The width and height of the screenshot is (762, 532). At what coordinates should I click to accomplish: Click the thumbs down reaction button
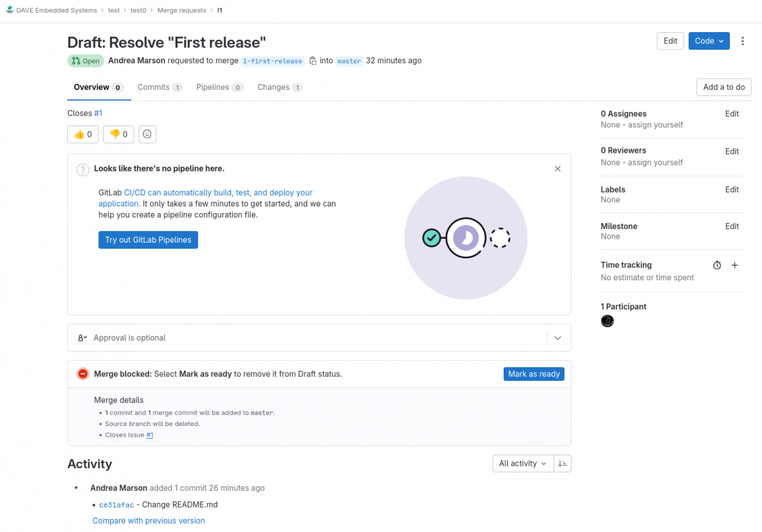point(118,134)
